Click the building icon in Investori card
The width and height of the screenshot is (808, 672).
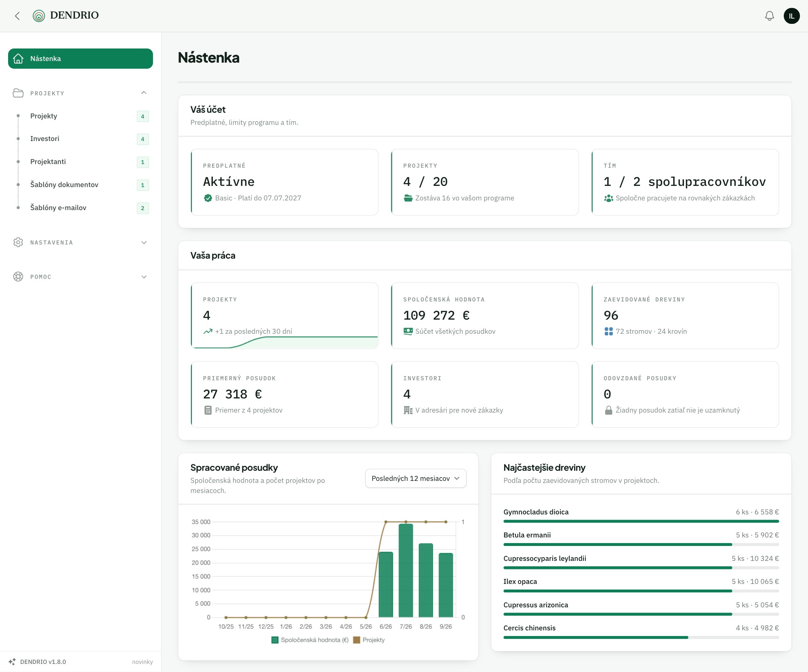(408, 410)
